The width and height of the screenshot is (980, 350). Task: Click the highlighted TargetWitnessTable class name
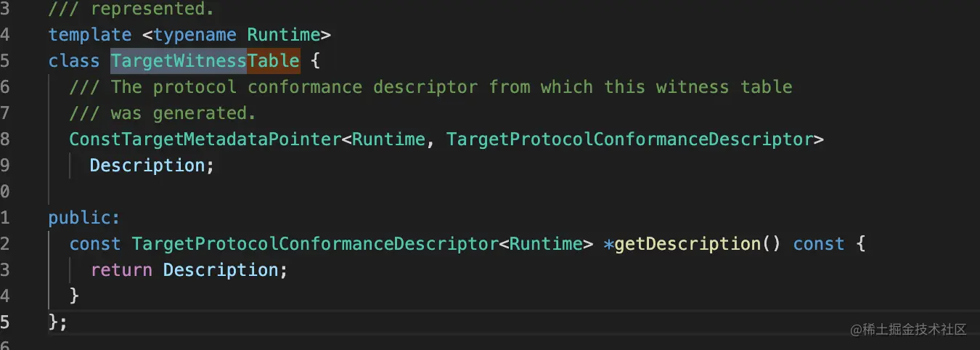coord(205,60)
